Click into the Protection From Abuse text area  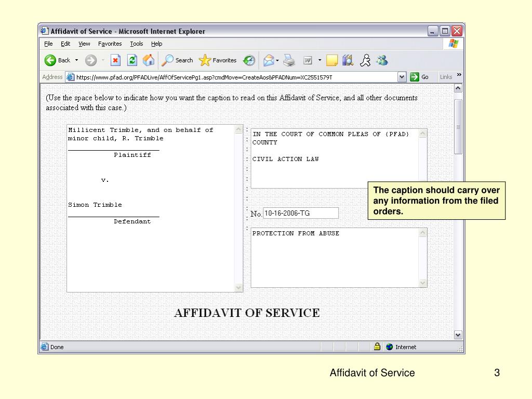tap(335, 258)
